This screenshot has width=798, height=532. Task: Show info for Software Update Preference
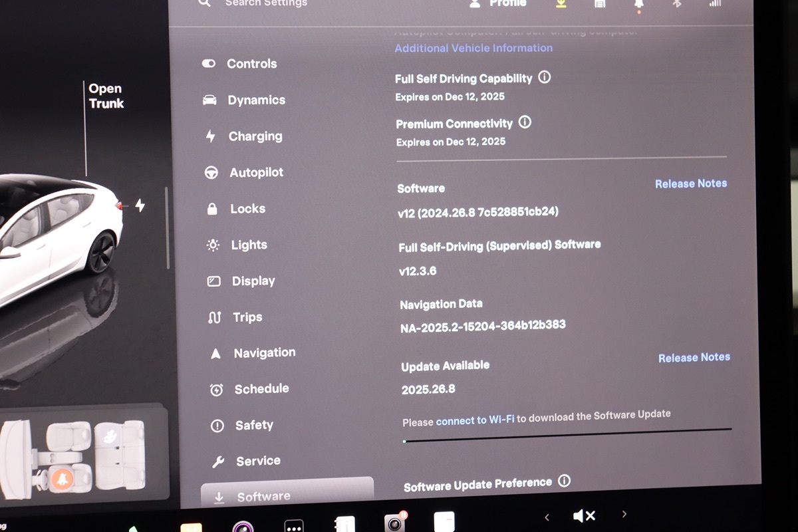click(564, 481)
